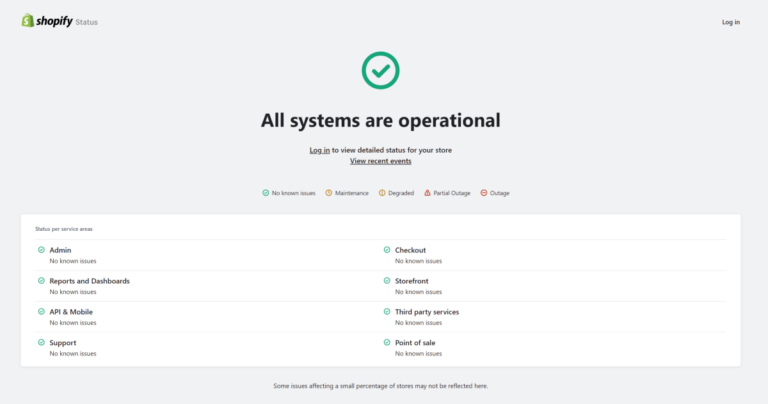Select the Reports and Dashboards service name
The image size is (768, 404).
90,281
